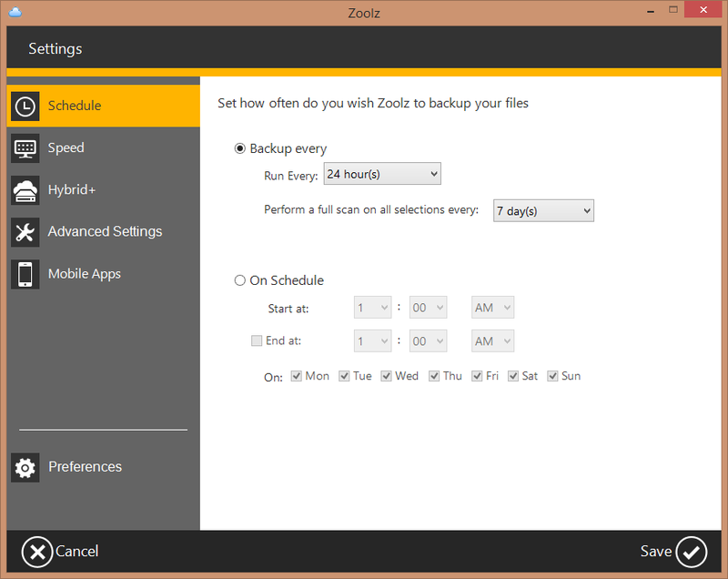This screenshot has height=579, width=728.
Task: Toggle the Tue day checkbox
Action: click(x=344, y=376)
